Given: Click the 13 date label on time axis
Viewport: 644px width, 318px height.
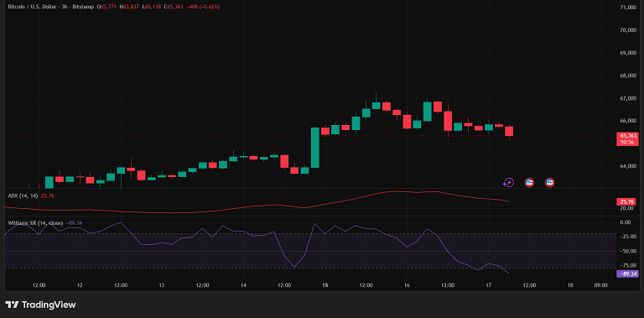Looking at the screenshot, I should point(161,285).
